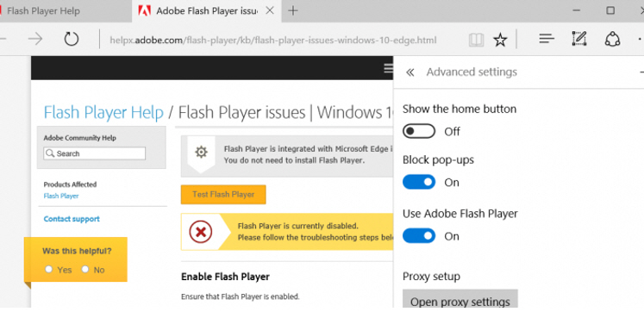Click 'Flash Player is currently disabled' message
The width and height of the screenshot is (644, 318).
click(x=297, y=226)
